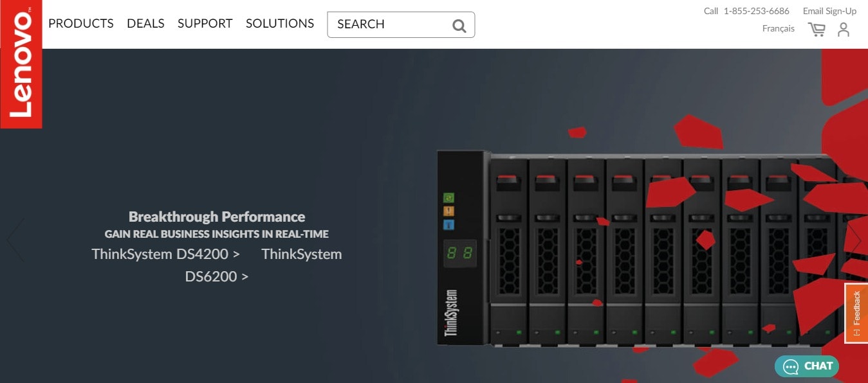Open the orange Feedback tab
The image size is (868, 383).
[x=856, y=313]
